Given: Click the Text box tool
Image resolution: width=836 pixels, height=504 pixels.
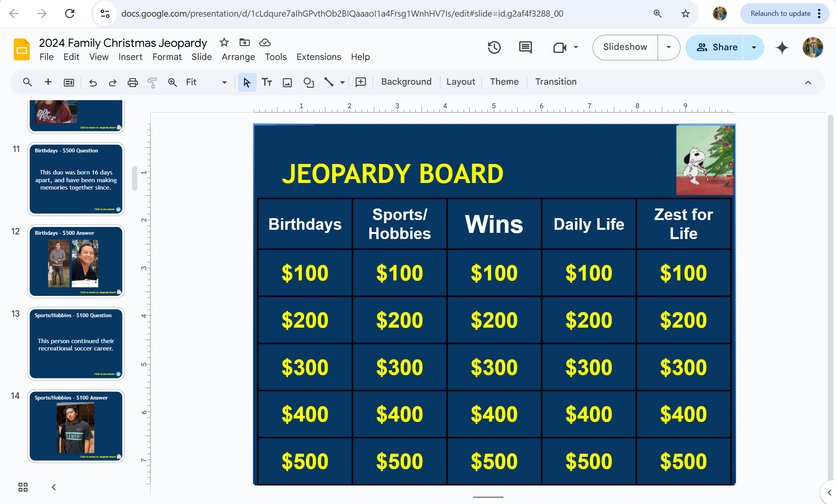Looking at the screenshot, I should click(x=267, y=82).
